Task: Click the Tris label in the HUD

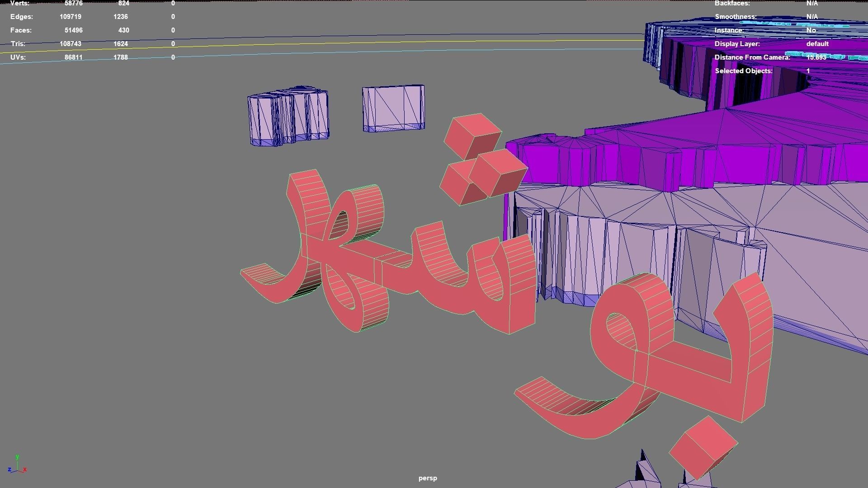Action: (18, 44)
